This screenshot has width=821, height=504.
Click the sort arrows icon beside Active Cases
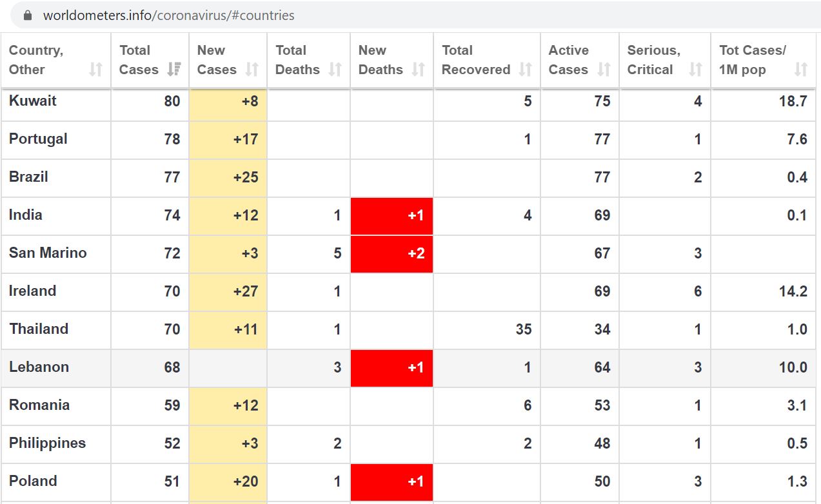click(604, 70)
